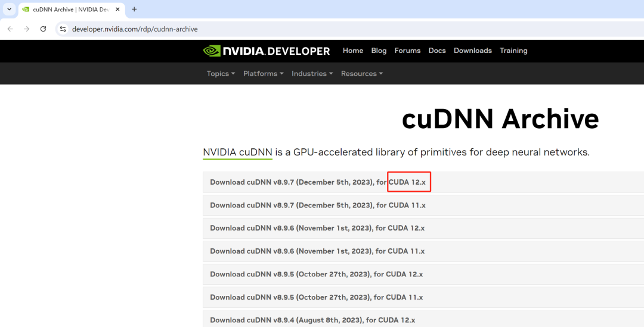Expand cuDNN v8.9.5 for CUDA 11.x
644x327 pixels.
(423, 297)
